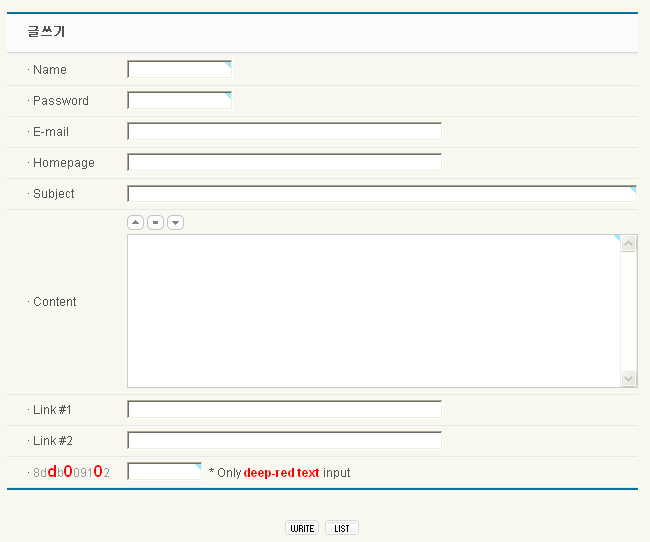Screen dimensions: 650x542
Task: Click the Content field label
Action: coord(54,302)
